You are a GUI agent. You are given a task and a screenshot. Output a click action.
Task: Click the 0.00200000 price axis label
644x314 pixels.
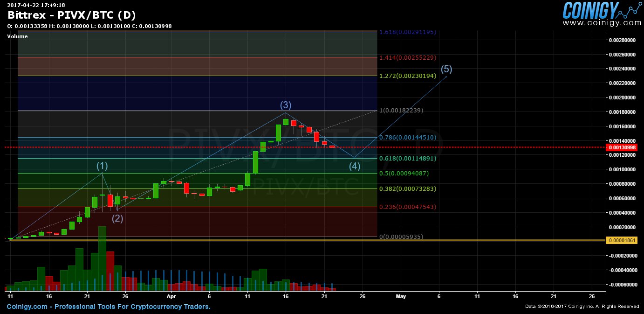tap(623, 98)
